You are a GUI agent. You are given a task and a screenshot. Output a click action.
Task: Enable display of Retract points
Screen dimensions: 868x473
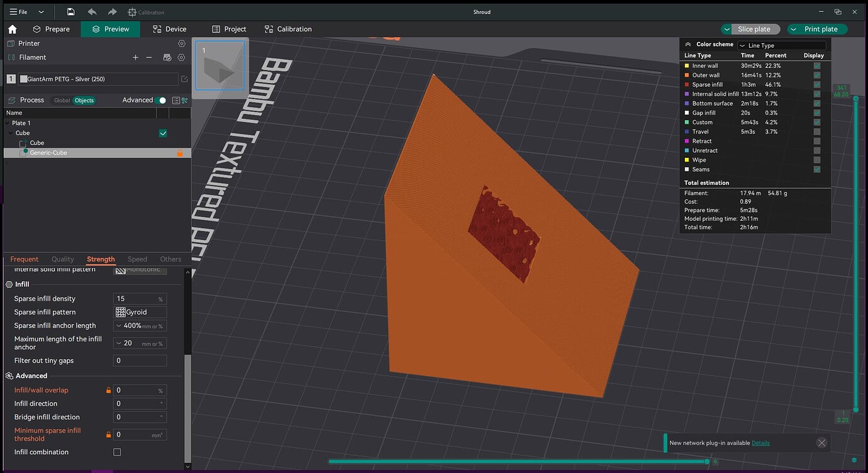817,141
